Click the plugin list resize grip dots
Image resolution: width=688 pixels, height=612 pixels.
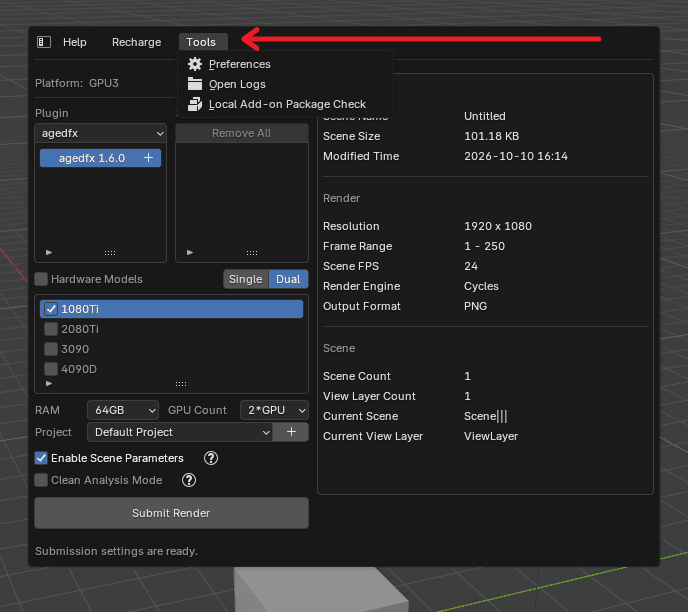110,253
